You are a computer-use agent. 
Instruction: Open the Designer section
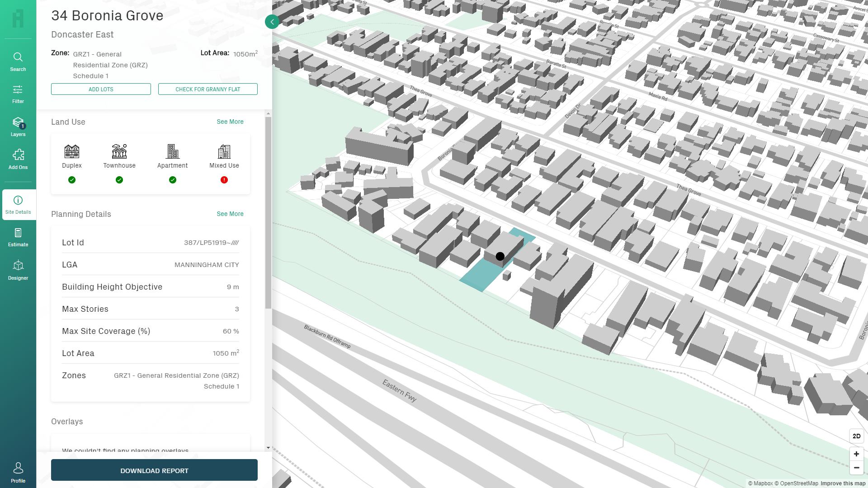pos(18,269)
